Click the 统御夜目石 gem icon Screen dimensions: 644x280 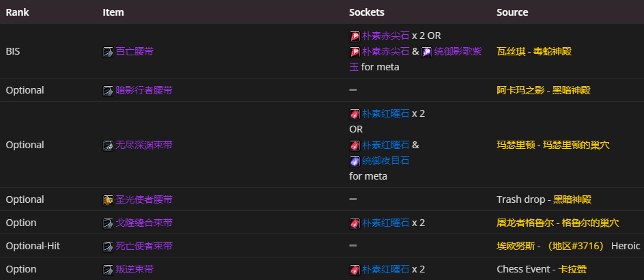tap(354, 161)
